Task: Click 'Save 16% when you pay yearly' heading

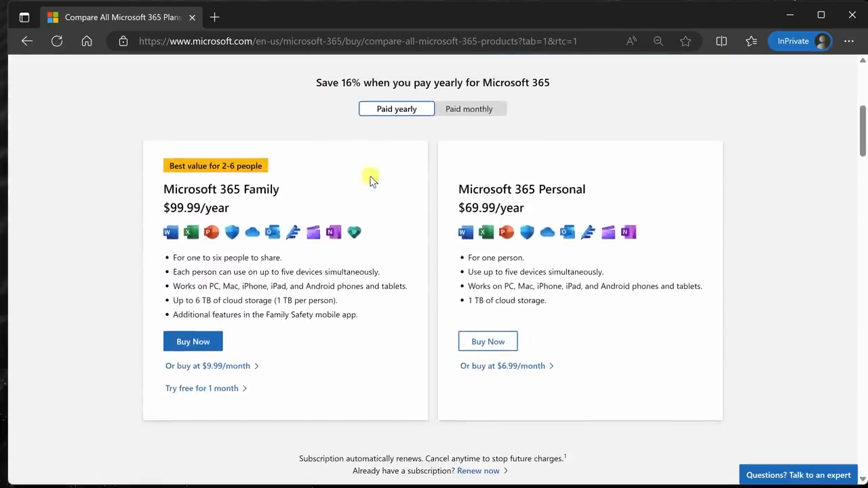Action: [433, 83]
